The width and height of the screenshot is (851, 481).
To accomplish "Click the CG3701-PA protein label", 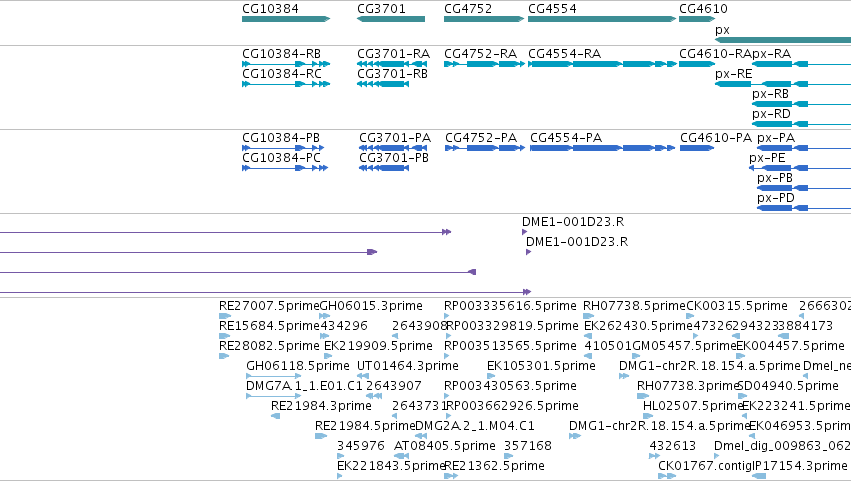I will pyautogui.click(x=395, y=138).
